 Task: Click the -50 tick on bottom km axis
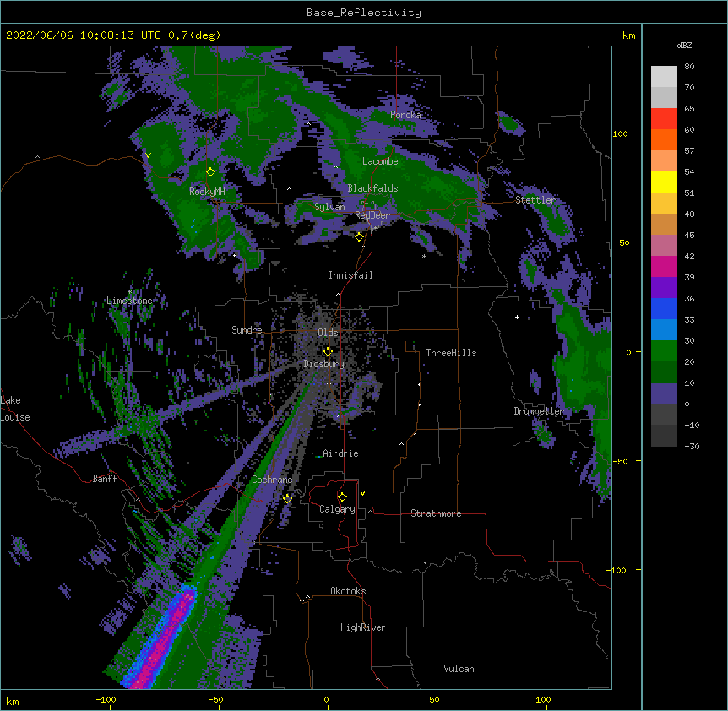215,699
